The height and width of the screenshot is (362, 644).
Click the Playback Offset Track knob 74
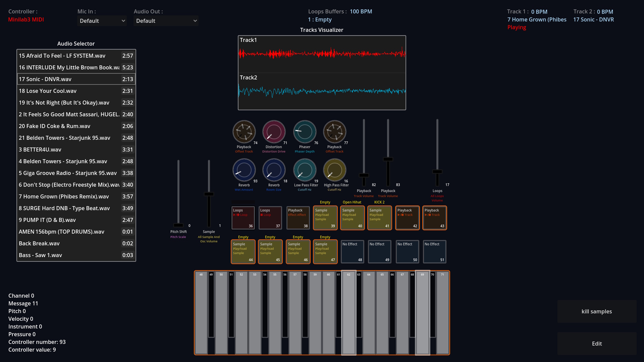coord(244,132)
